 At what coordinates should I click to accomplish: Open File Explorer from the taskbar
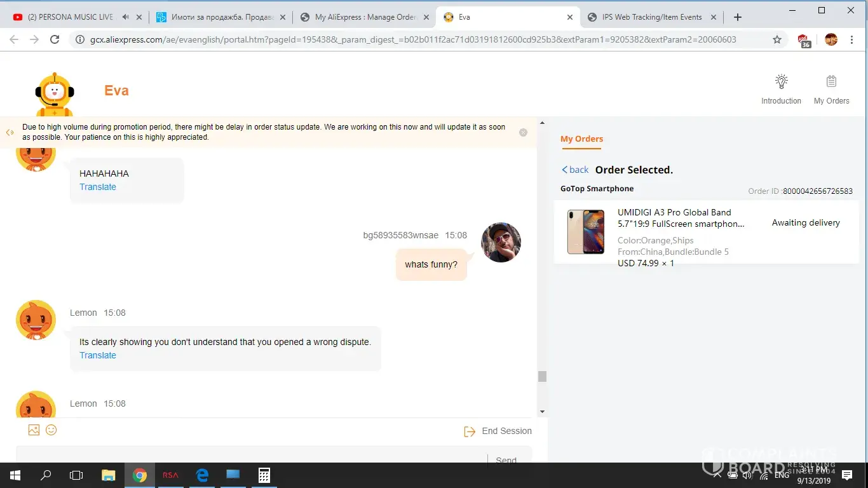[x=109, y=475]
